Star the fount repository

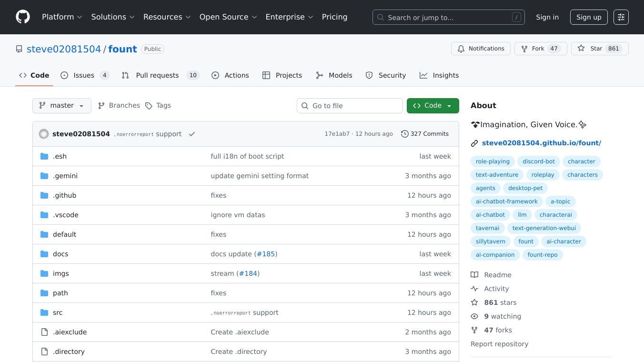pyautogui.click(x=600, y=49)
